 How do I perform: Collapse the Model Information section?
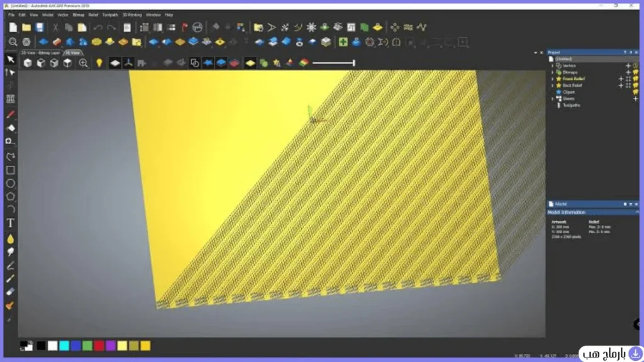click(636, 212)
